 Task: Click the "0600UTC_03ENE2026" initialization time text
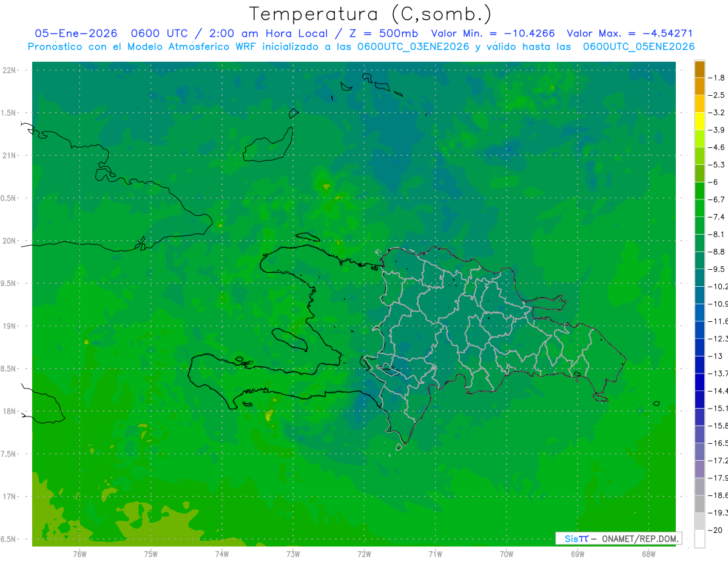pyautogui.click(x=413, y=47)
